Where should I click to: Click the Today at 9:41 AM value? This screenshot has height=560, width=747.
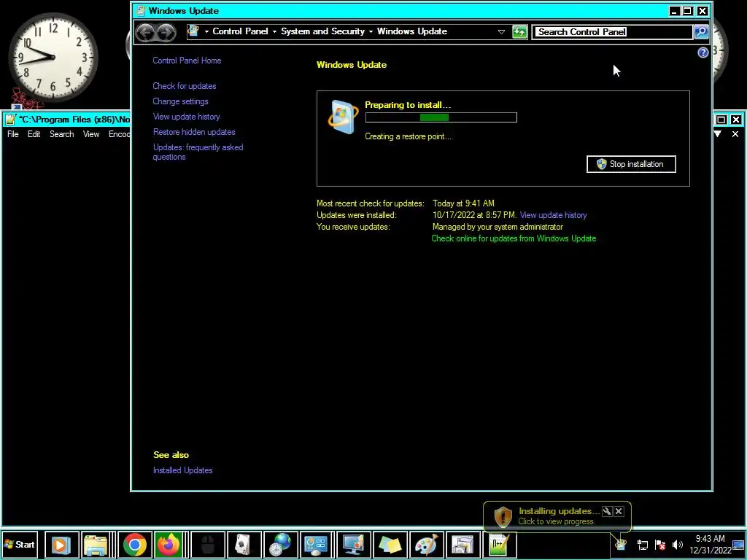pyautogui.click(x=463, y=203)
